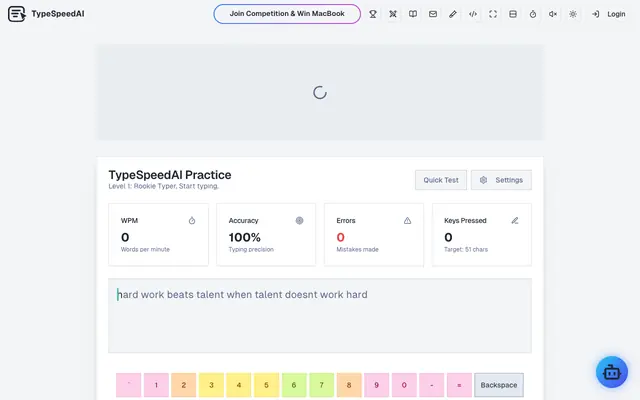Click the Quick Test button
Viewport: 640px width, 400px height.
(x=441, y=180)
